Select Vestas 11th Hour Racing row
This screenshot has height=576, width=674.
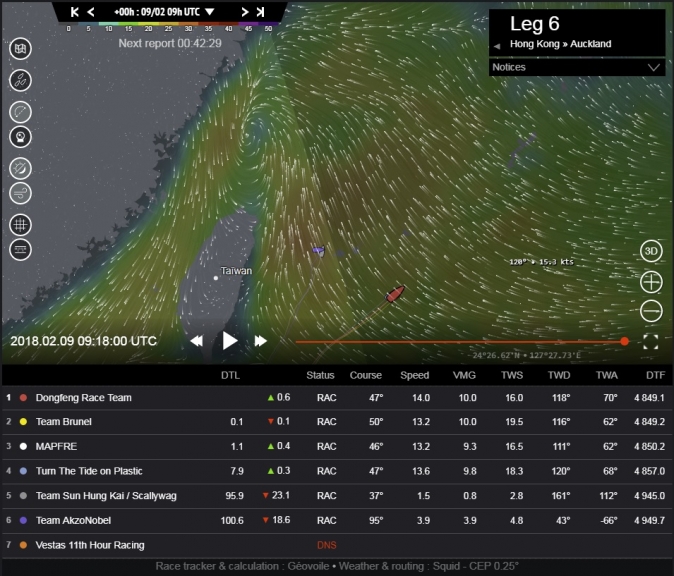click(x=337, y=545)
